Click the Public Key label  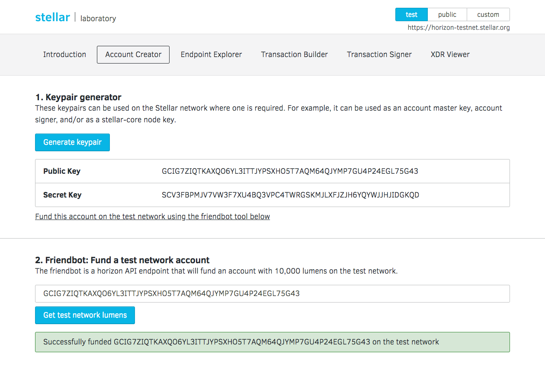click(62, 171)
